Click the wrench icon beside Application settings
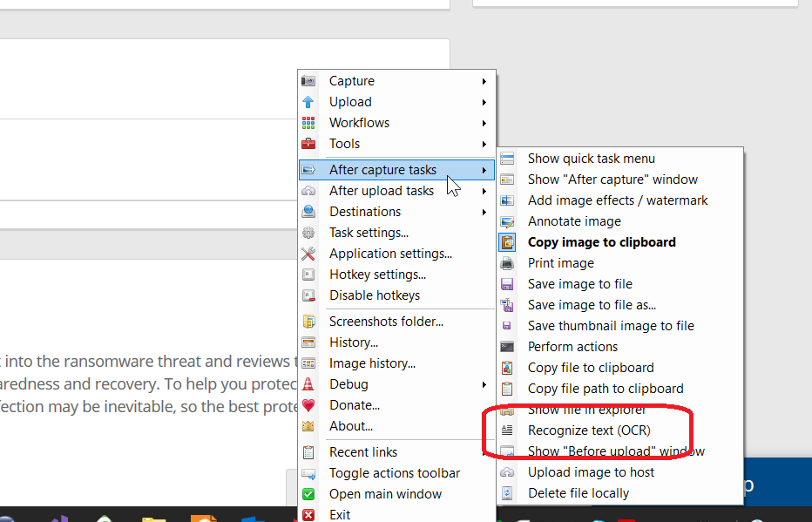This screenshot has width=812, height=522. pos(308,254)
